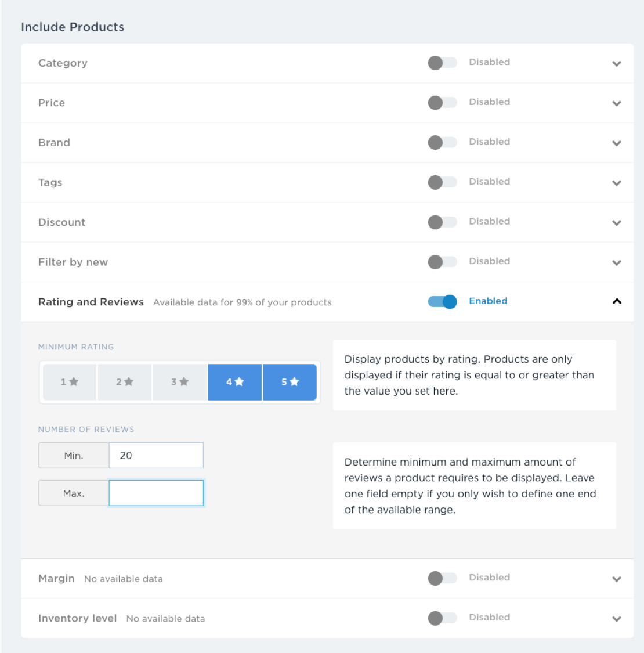
Task: Click the empty maximum reviews field
Action: [155, 493]
